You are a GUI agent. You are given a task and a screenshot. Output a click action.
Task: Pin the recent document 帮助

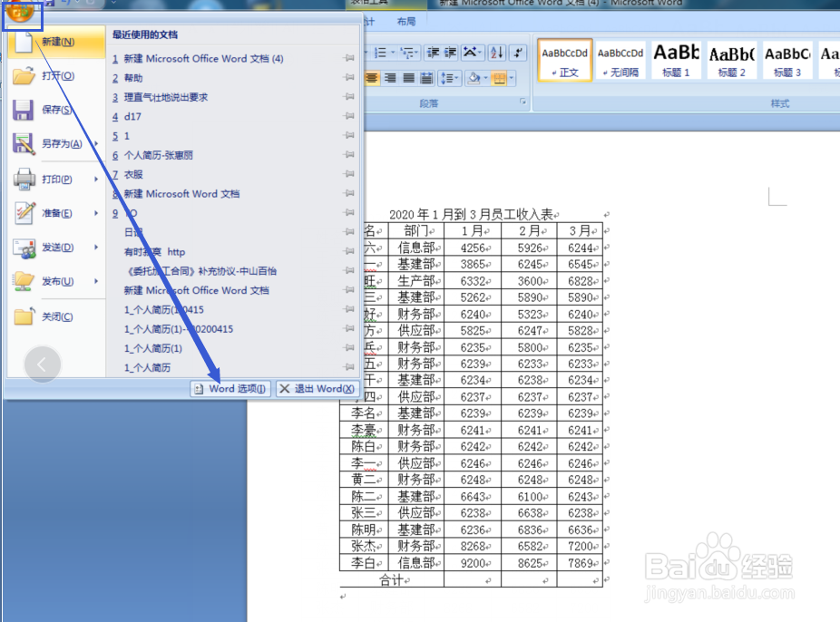point(348,77)
